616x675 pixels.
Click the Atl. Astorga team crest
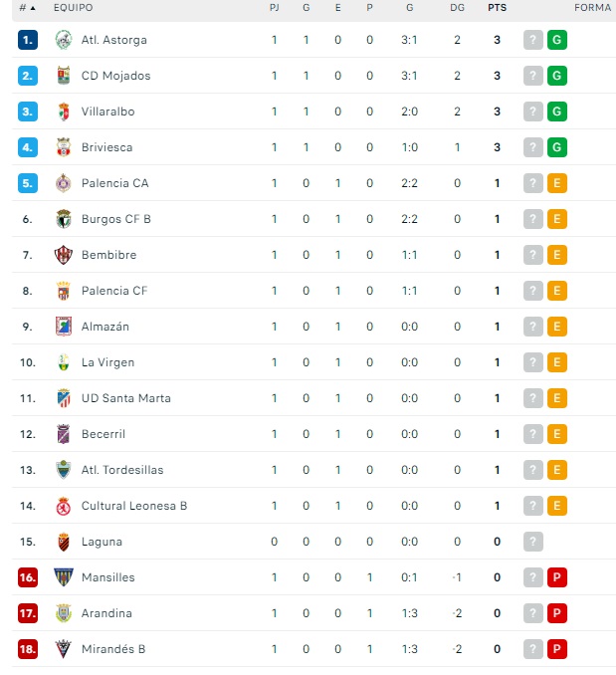[x=64, y=40]
